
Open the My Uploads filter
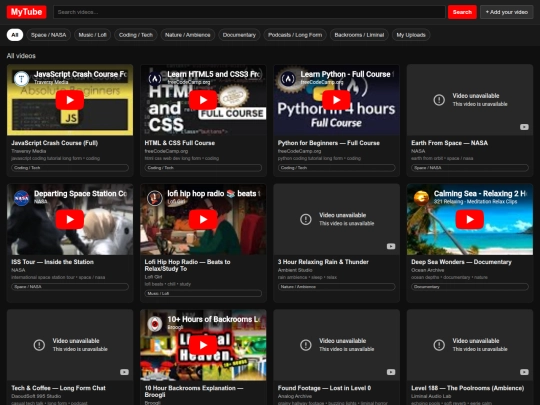coord(411,35)
